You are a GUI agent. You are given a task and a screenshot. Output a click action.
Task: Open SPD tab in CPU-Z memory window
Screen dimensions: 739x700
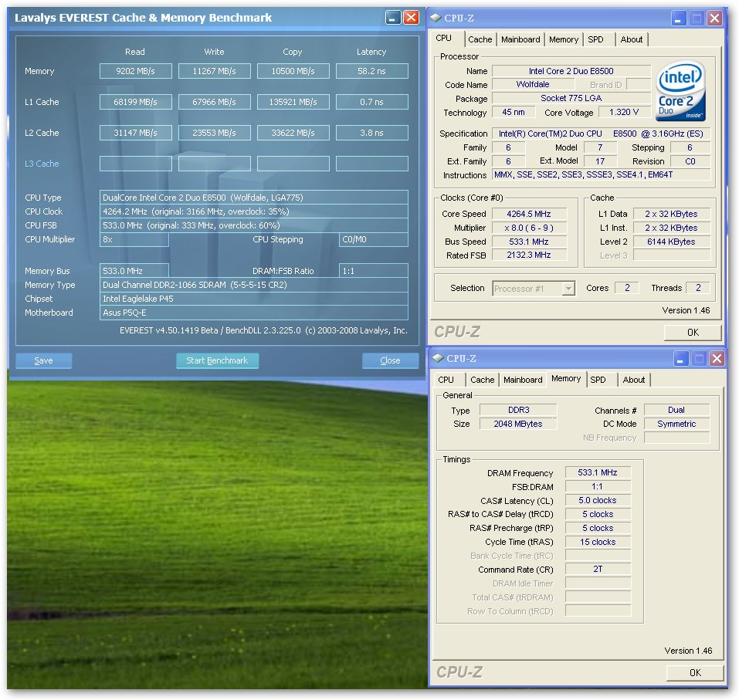(598, 380)
